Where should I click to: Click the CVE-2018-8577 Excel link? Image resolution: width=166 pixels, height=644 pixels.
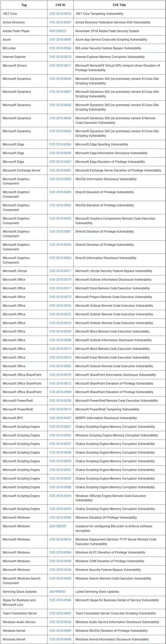[60, 288]
